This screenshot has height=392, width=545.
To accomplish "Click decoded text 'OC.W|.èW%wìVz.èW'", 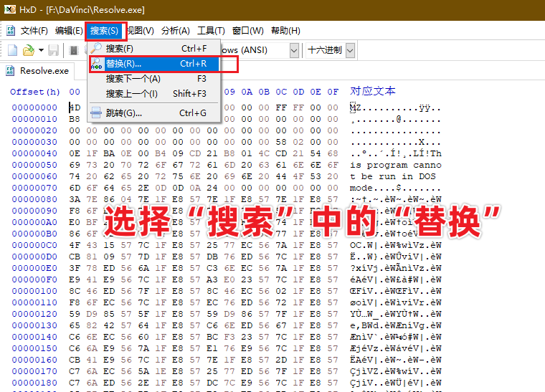I will [x=396, y=245].
